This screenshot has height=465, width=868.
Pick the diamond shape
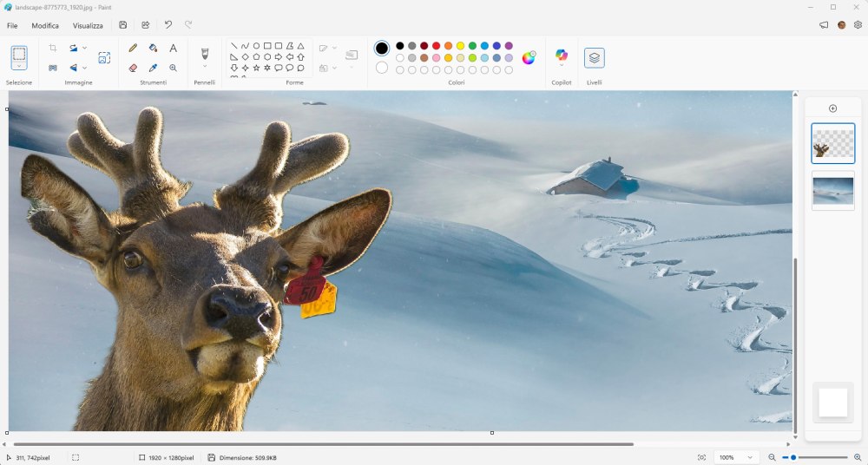[x=246, y=56]
